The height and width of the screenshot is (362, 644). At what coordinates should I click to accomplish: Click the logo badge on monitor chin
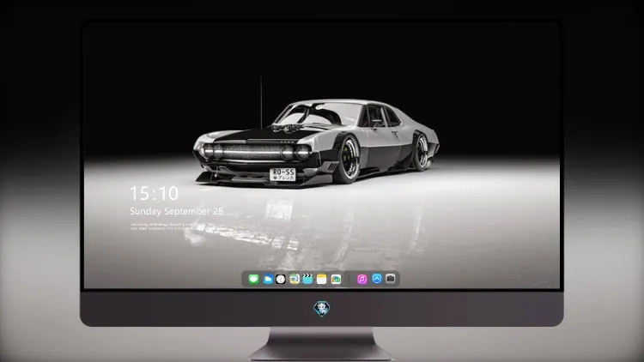point(322,309)
